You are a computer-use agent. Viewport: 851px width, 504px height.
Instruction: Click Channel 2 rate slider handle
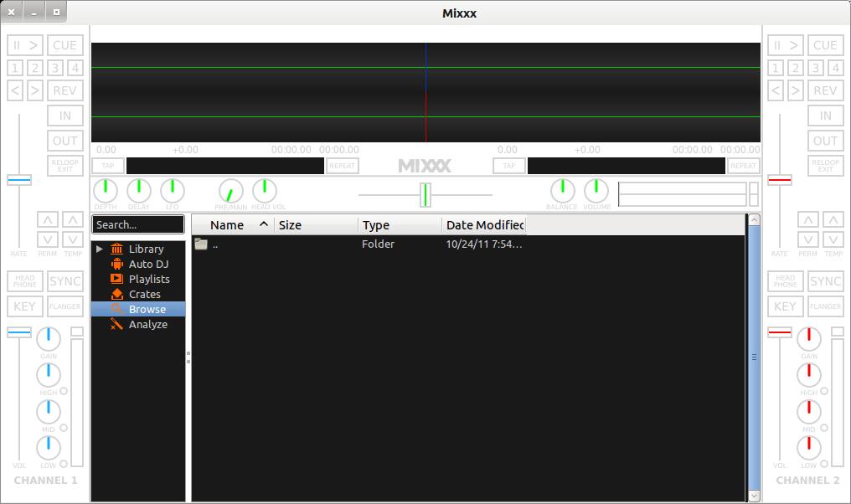(779, 179)
